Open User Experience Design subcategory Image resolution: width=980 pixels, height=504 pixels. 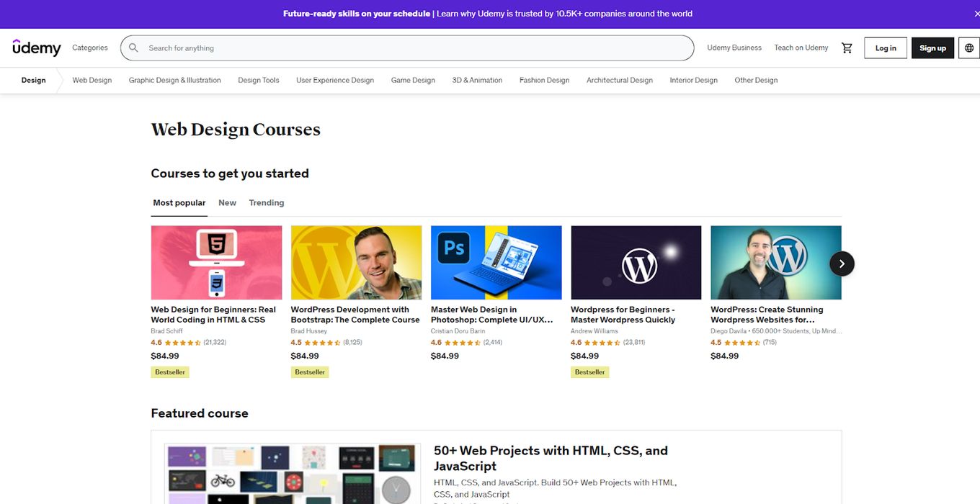click(x=335, y=81)
